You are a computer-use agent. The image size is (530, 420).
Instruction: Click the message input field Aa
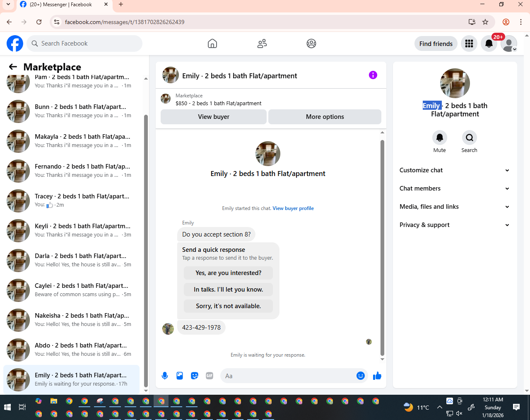point(289,376)
